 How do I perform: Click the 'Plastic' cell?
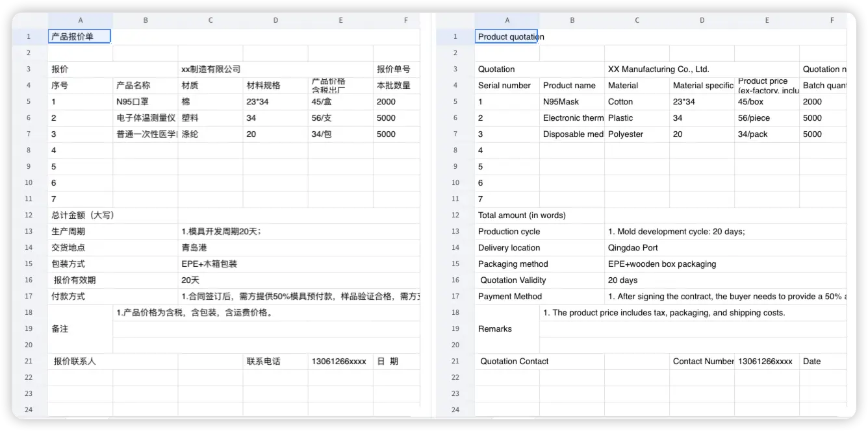(x=637, y=117)
